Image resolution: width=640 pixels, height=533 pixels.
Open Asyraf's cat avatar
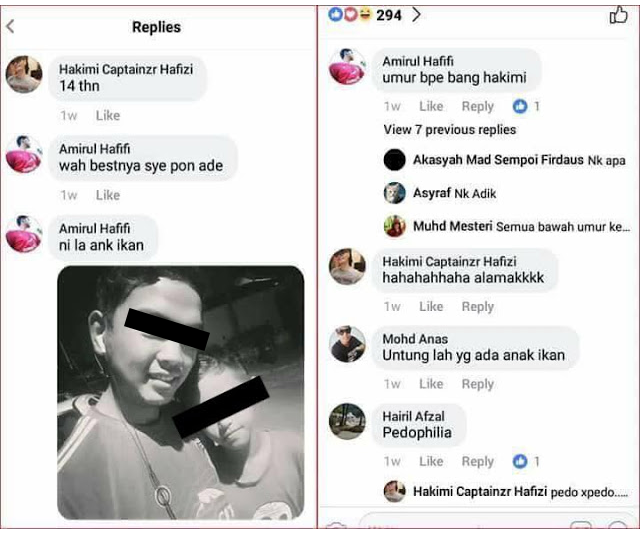(394, 193)
